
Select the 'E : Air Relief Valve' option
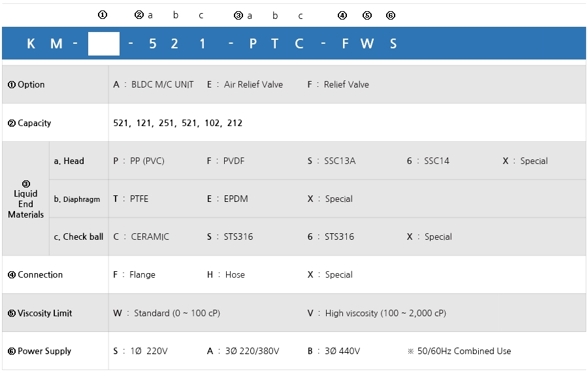point(245,84)
